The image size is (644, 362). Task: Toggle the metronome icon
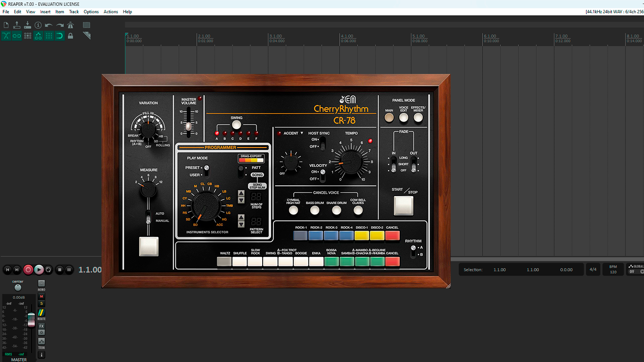tap(71, 25)
